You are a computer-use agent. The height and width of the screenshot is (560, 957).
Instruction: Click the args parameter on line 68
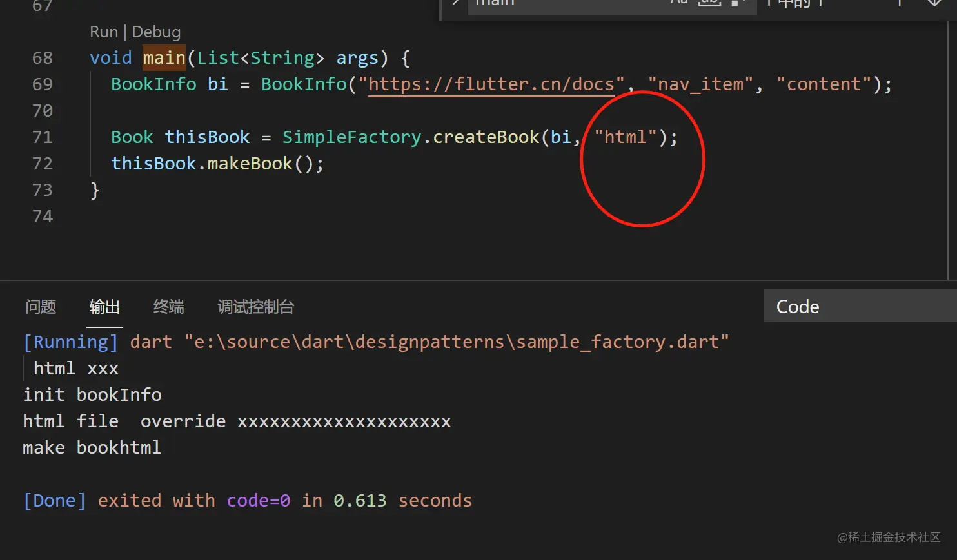tap(357, 59)
